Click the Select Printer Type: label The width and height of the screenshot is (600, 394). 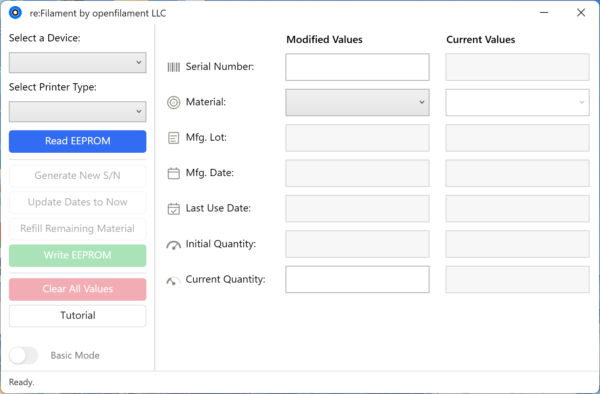(x=53, y=87)
